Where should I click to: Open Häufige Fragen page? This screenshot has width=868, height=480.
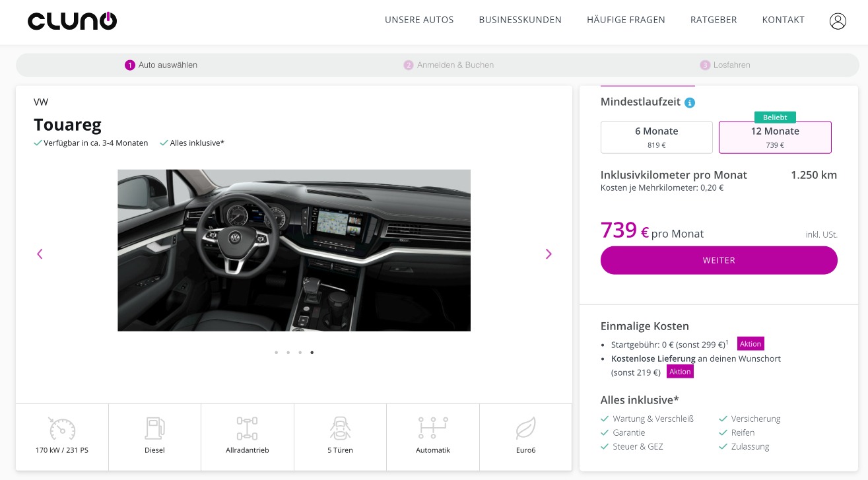pyautogui.click(x=626, y=20)
